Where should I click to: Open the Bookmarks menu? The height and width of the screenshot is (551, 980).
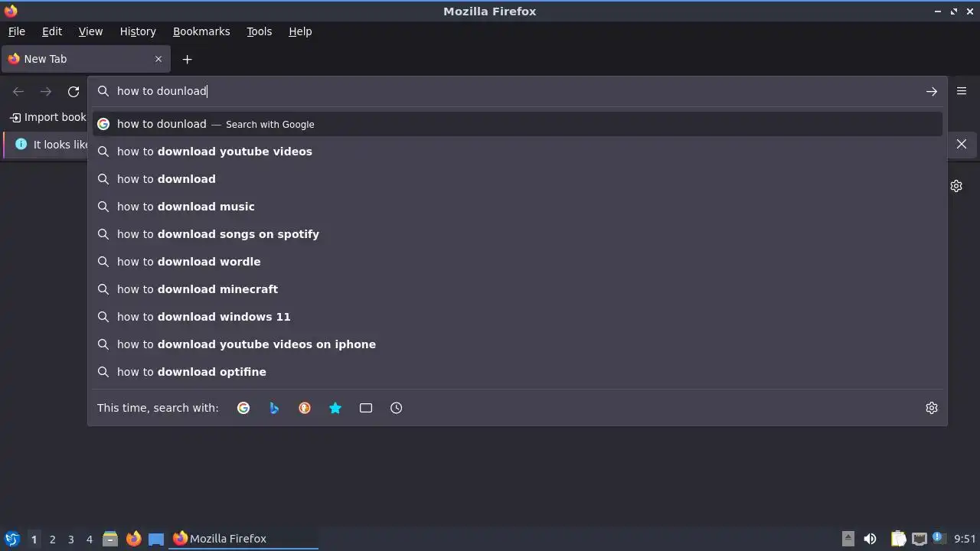[201, 31]
